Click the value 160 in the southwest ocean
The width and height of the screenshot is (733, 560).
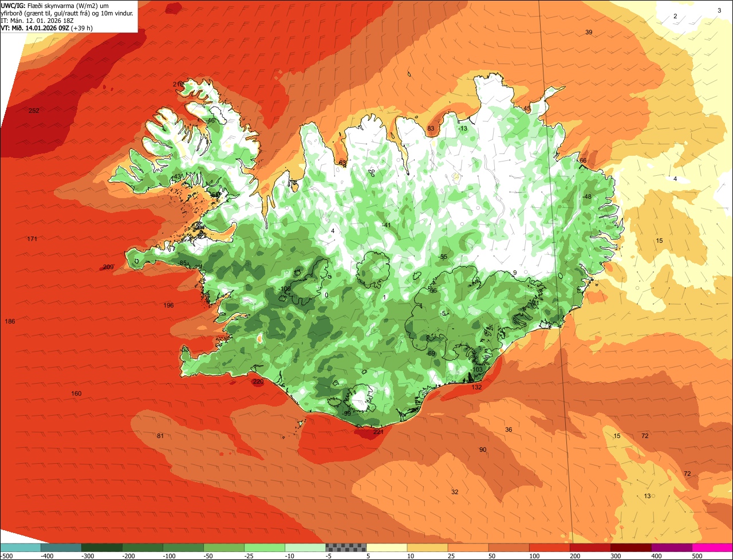point(76,393)
